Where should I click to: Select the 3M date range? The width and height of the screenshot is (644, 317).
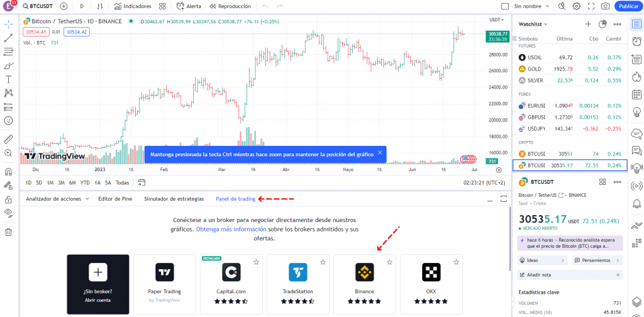click(x=61, y=183)
